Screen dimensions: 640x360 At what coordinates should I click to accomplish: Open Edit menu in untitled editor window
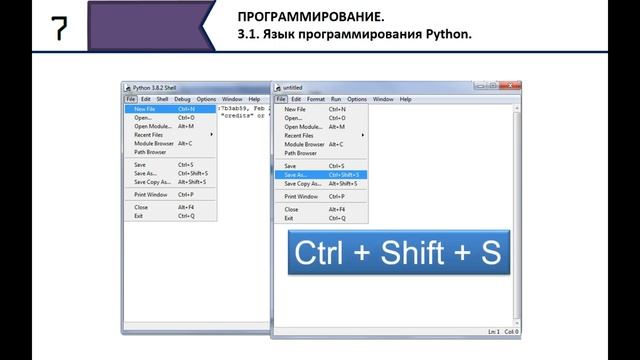pyautogui.click(x=296, y=99)
